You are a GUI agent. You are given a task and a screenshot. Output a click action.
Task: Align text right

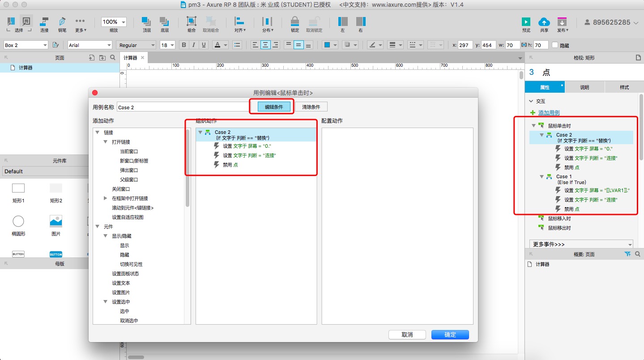[276, 45]
